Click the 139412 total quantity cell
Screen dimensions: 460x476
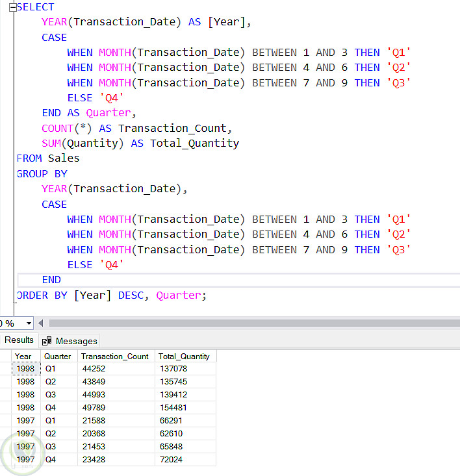[x=186, y=395]
